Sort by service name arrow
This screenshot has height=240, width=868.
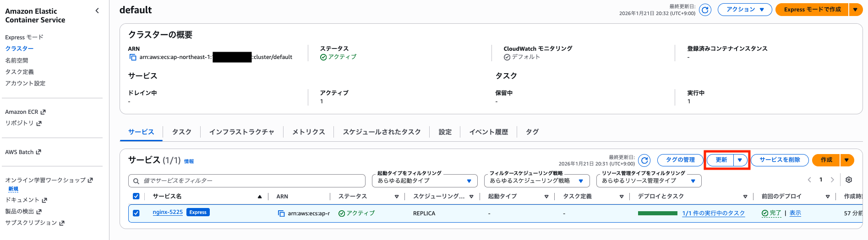pyautogui.click(x=260, y=197)
